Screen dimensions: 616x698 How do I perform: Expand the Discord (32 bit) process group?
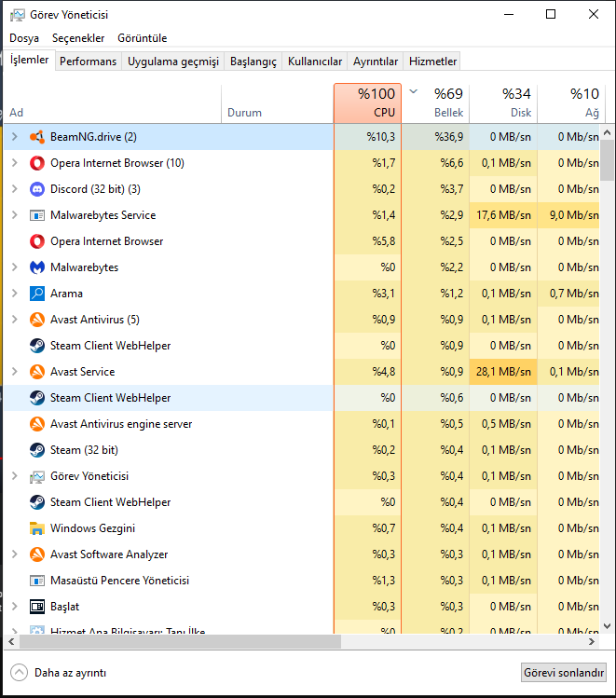[14, 189]
